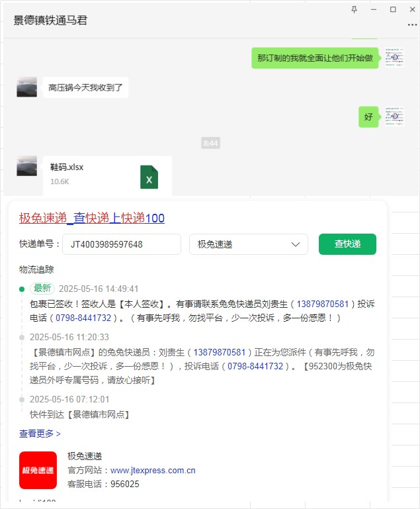Click the tracking number input field
The width and height of the screenshot is (420, 509).
point(122,244)
